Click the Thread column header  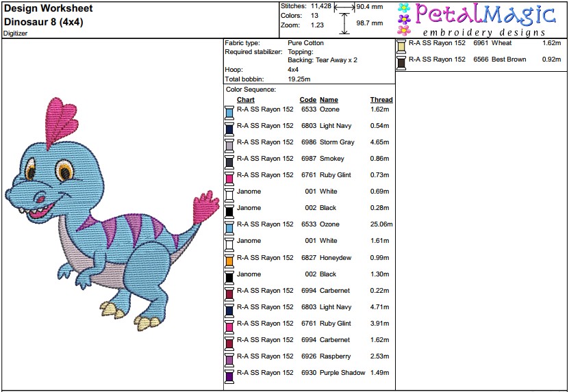point(381,100)
